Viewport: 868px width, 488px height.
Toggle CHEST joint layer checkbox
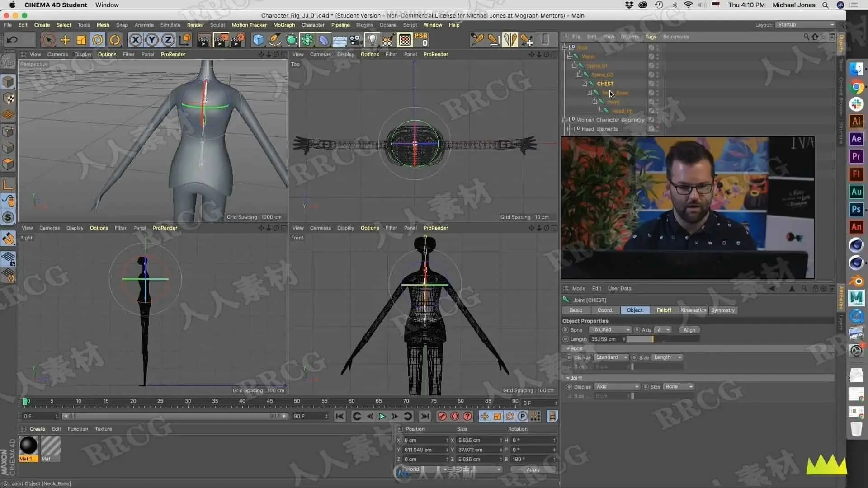651,84
